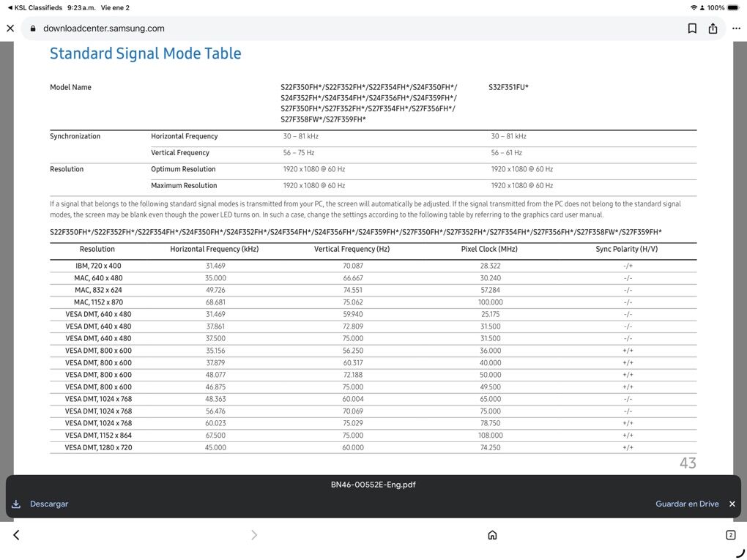Select the downloadcenter.samsung.com address field

(104, 29)
